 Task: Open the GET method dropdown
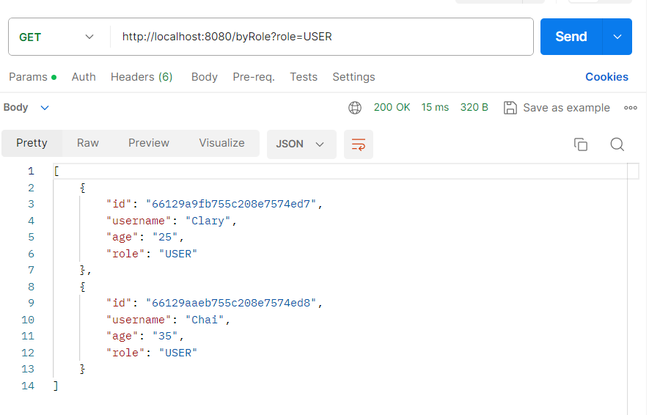click(x=56, y=37)
